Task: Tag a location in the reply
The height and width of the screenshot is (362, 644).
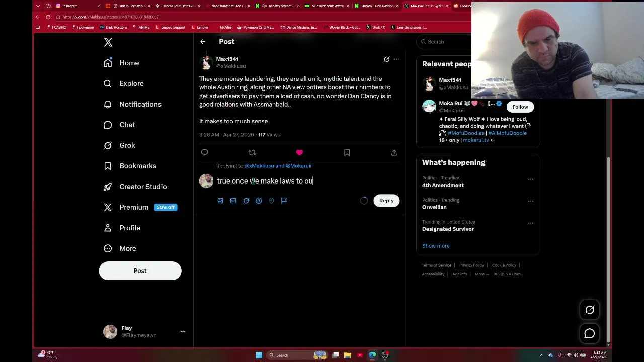Action: point(271,201)
